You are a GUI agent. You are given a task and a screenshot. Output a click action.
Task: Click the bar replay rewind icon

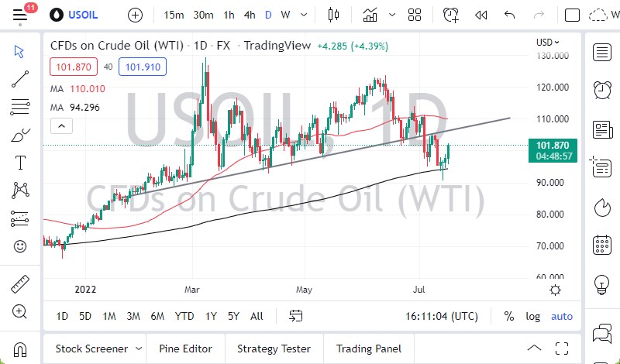point(480,15)
